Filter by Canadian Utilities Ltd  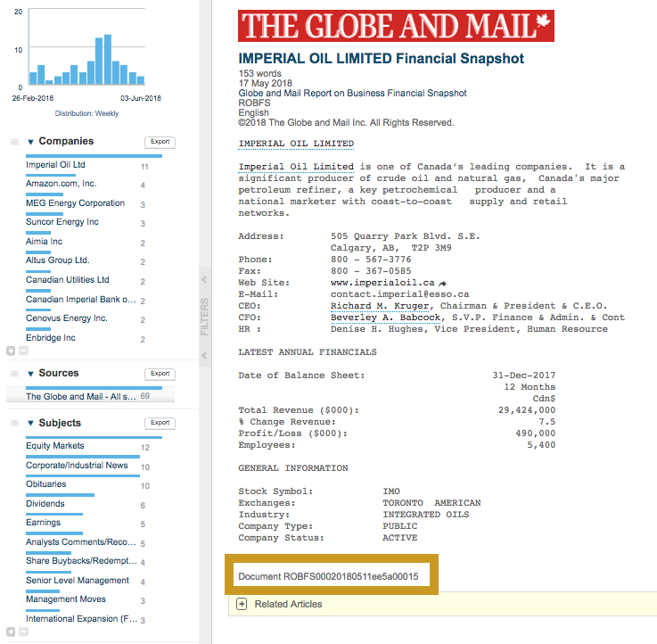point(68,280)
